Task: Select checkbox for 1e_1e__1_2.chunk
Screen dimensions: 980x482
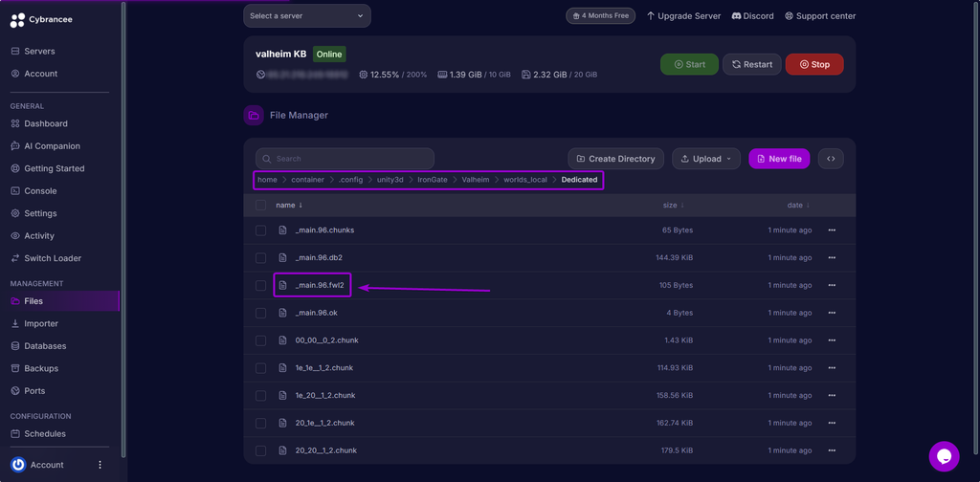Action: pos(260,368)
